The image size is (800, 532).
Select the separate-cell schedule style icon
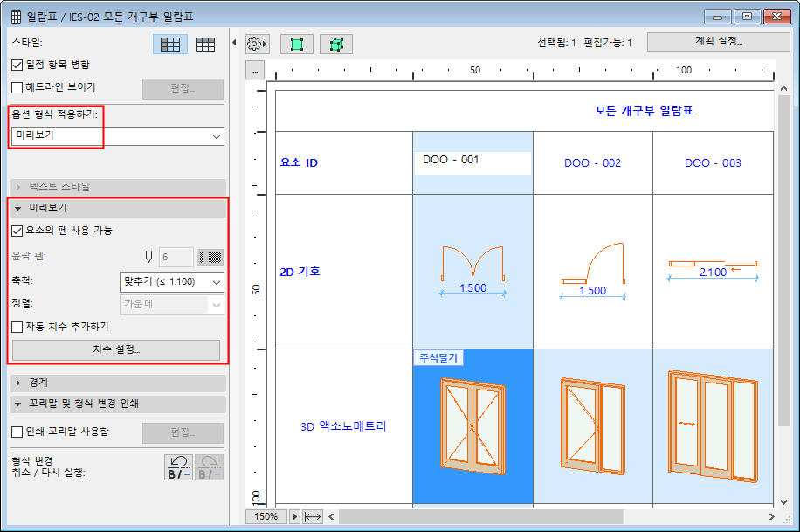[x=205, y=45]
